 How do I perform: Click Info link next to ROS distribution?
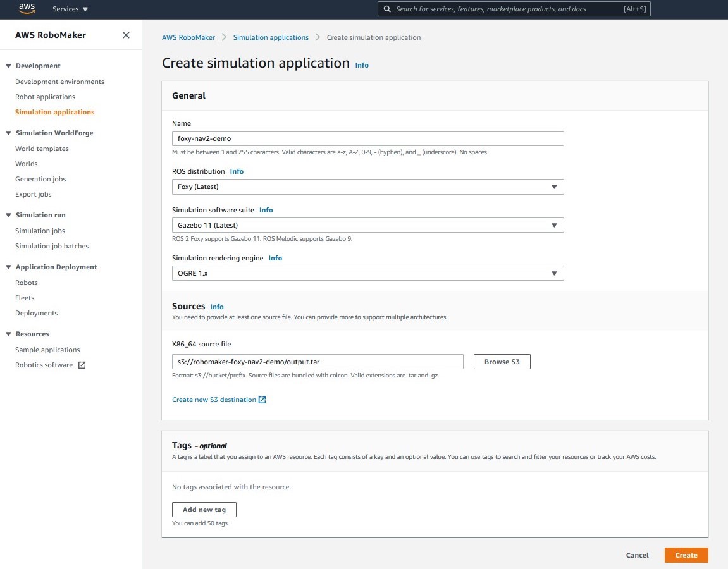pyautogui.click(x=237, y=171)
